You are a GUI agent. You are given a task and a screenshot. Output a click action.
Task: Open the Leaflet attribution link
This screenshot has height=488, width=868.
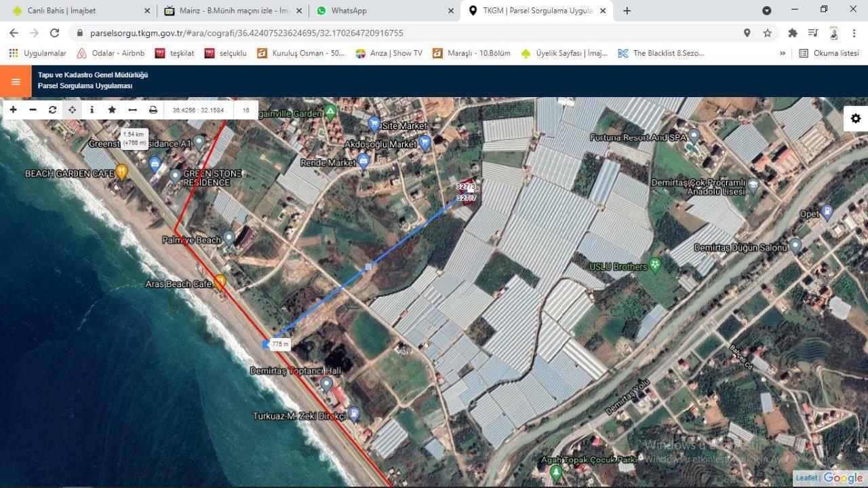807,478
